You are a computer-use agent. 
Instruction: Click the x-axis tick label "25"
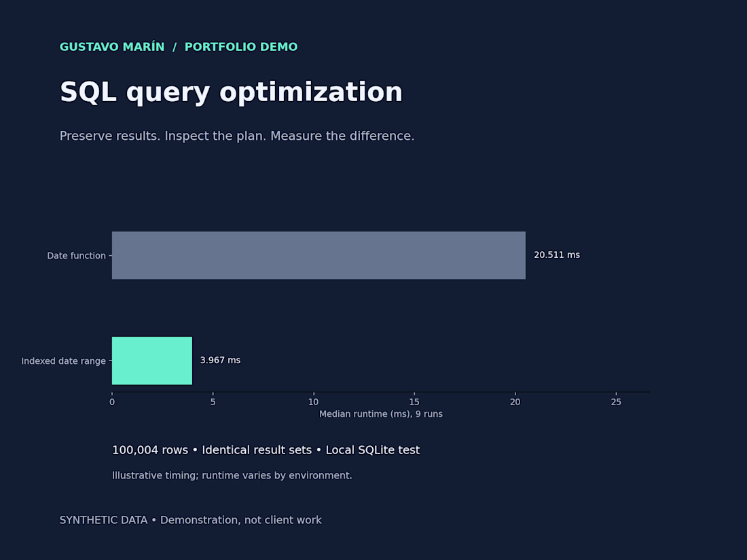(616, 402)
